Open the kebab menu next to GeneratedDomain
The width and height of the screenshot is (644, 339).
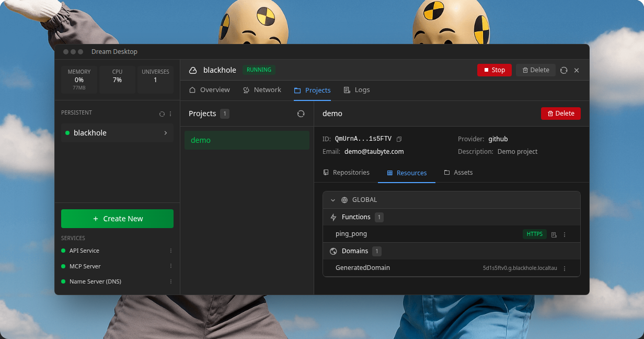565,268
